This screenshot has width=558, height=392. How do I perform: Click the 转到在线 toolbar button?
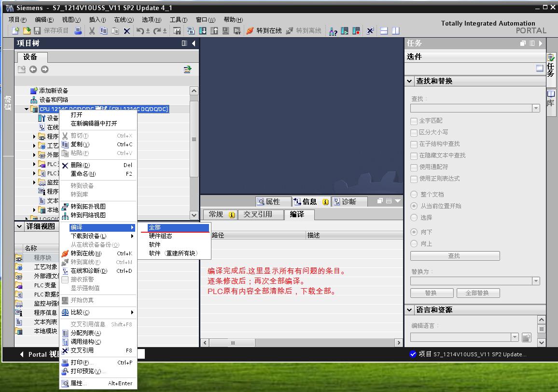point(264,31)
